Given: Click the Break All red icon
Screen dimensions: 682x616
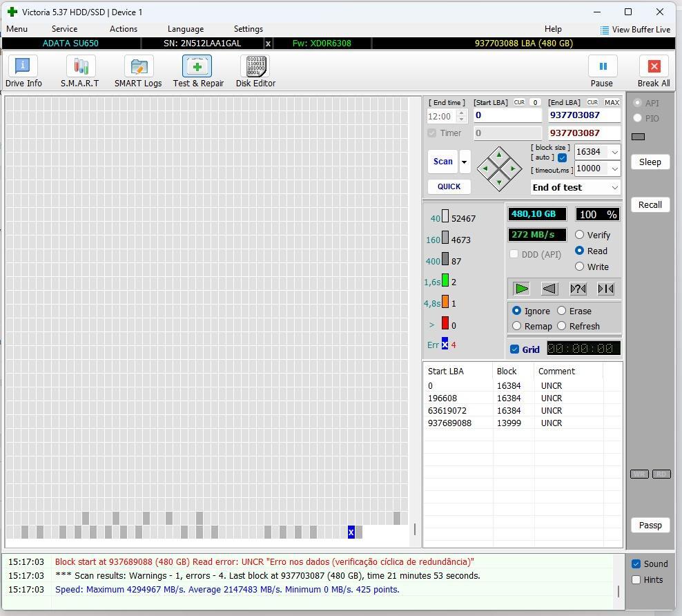Looking at the screenshot, I should tap(653, 66).
